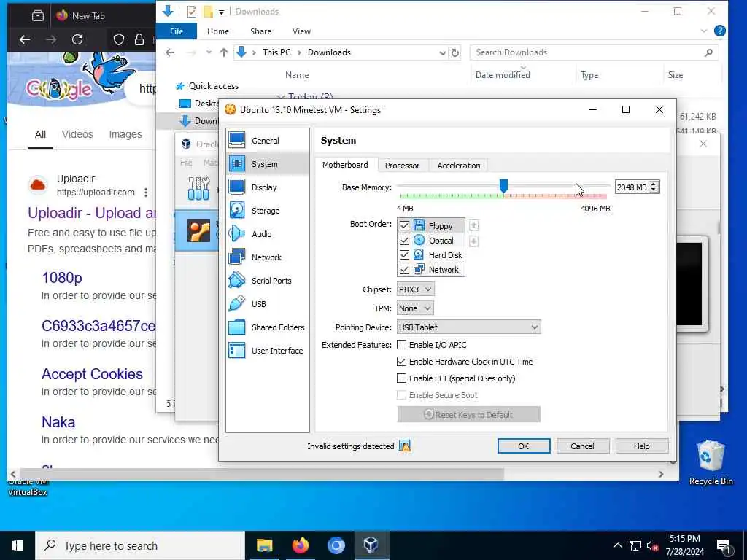Open Firefox from taskbar
The width and height of the screenshot is (747, 560).
point(300,545)
